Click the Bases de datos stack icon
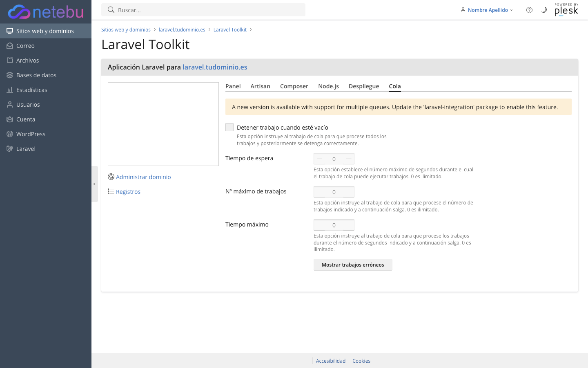The image size is (588, 368). pyautogui.click(x=10, y=75)
